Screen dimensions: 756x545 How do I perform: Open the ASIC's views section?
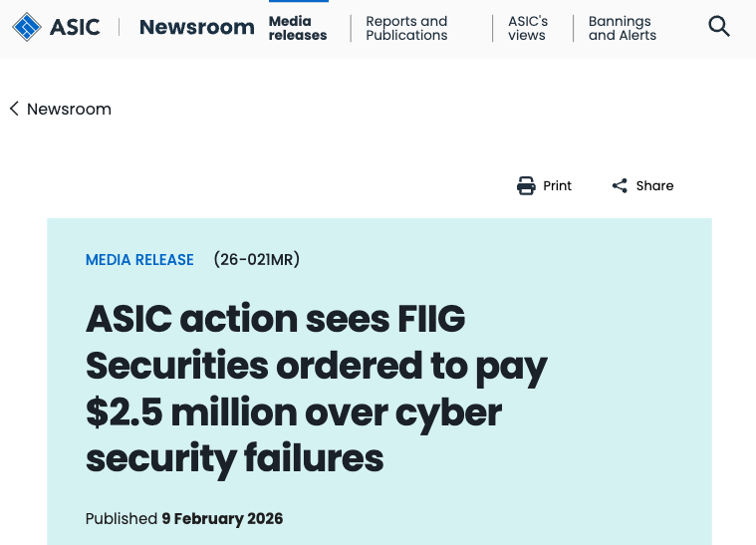click(x=527, y=28)
